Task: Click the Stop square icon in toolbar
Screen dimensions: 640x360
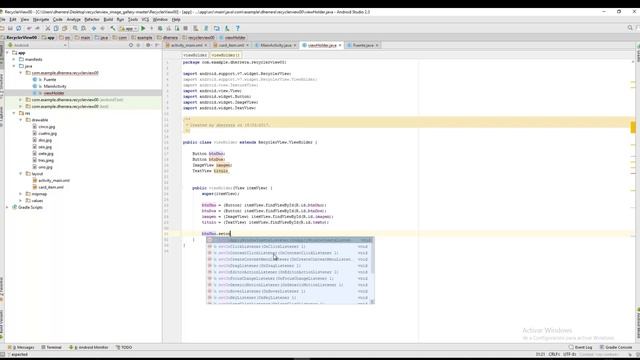Action: 185,28
